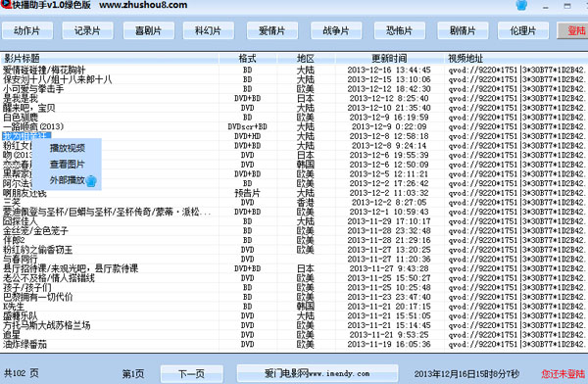
Task: Show the 剧情片 category
Action: coord(463,30)
